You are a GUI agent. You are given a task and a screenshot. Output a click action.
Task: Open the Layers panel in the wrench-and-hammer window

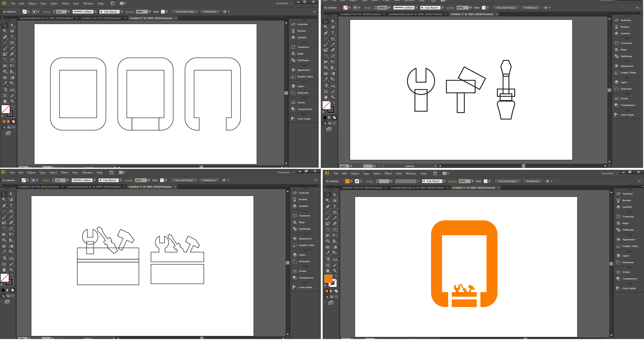pos(624,82)
